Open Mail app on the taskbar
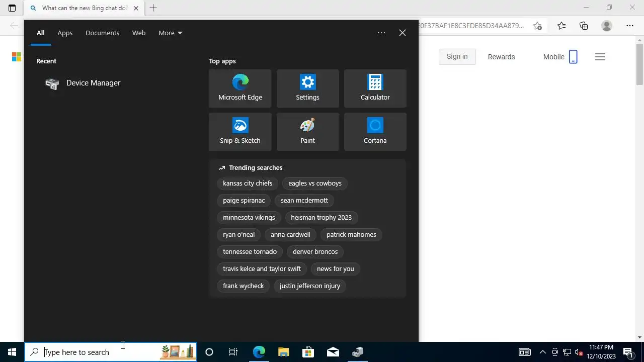This screenshot has width=644, height=362. coord(333,352)
